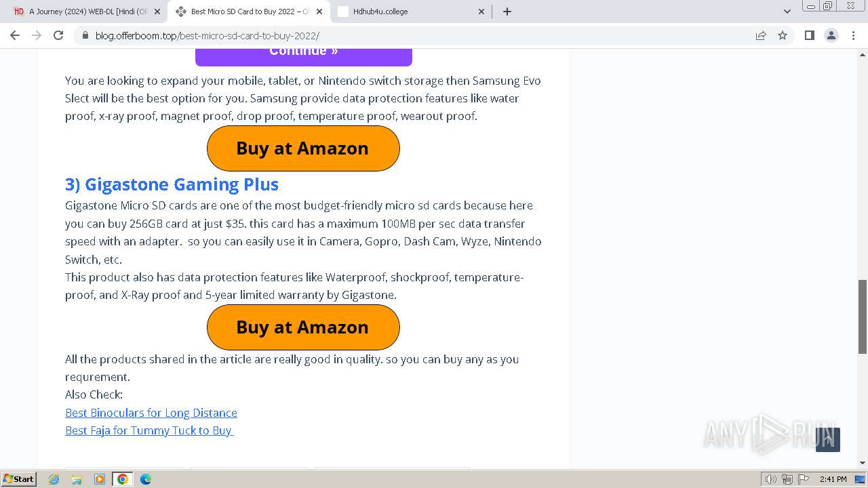Open Best Binoculars for Long Distance link
868x488 pixels.
click(x=151, y=413)
